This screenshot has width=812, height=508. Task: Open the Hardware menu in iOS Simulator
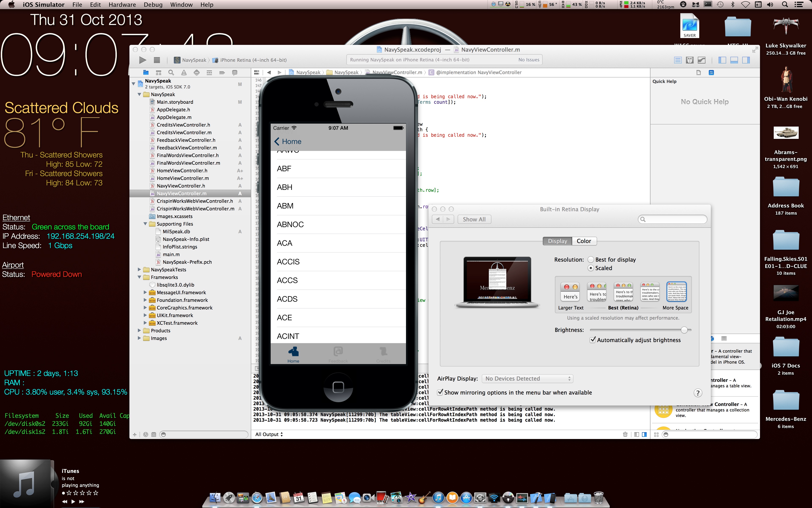122,5
